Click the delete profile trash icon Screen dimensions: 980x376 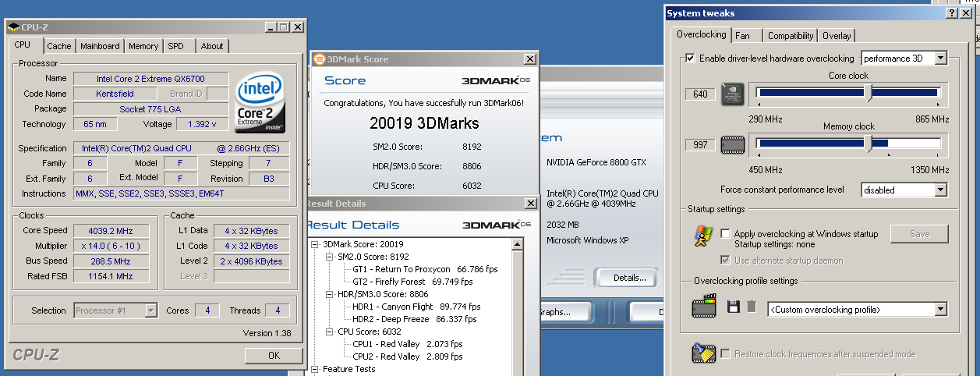click(752, 307)
